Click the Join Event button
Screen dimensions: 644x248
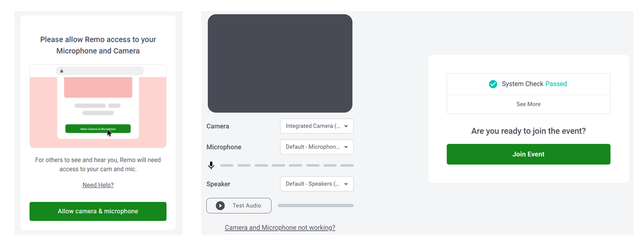tap(528, 154)
